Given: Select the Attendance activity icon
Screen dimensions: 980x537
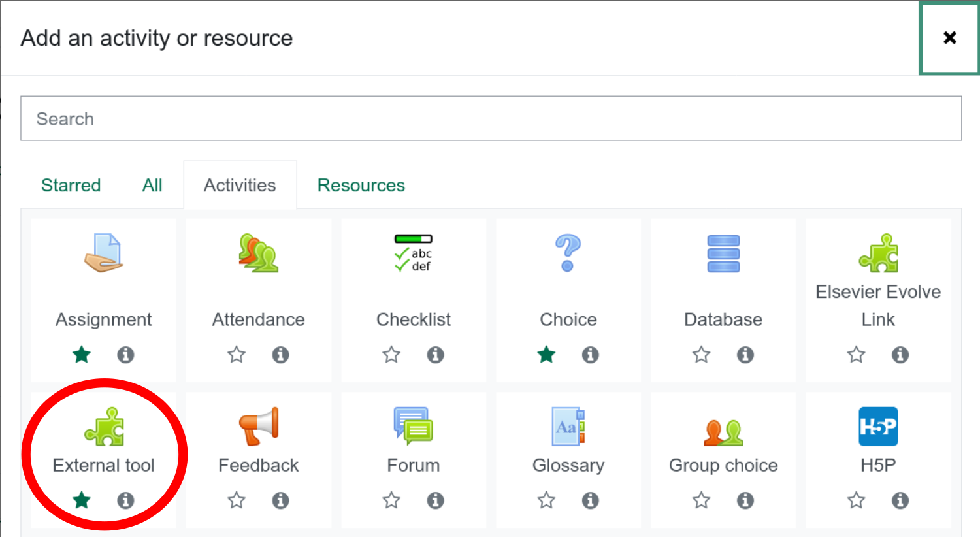Looking at the screenshot, I should [258, 253].
